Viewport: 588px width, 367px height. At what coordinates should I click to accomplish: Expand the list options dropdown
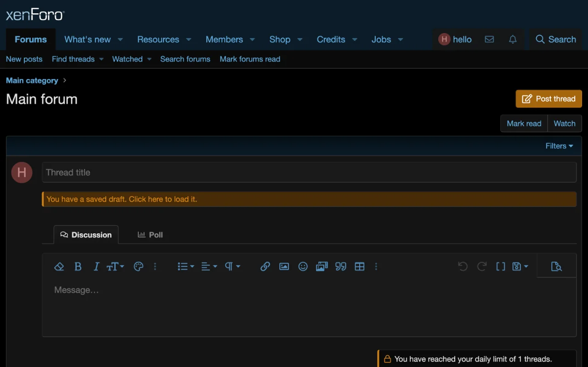pos(186,266)
